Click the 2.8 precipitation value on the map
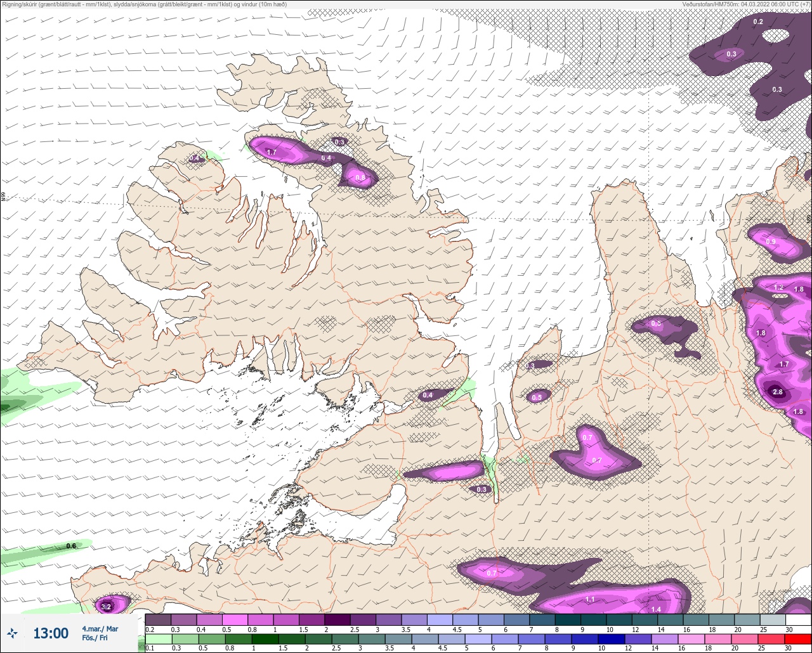The image size is (812, 653). (778, 392)
